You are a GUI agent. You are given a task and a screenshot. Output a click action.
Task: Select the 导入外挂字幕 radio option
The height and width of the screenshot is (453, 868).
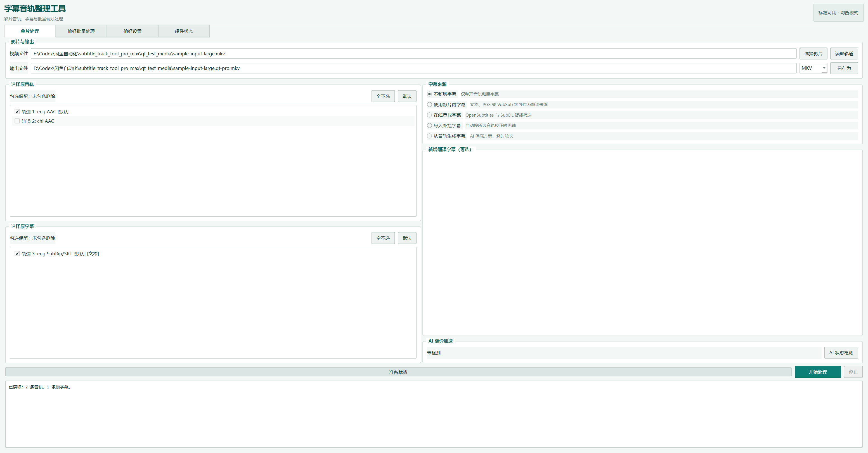pyautogui.click(x=444, y=125)
